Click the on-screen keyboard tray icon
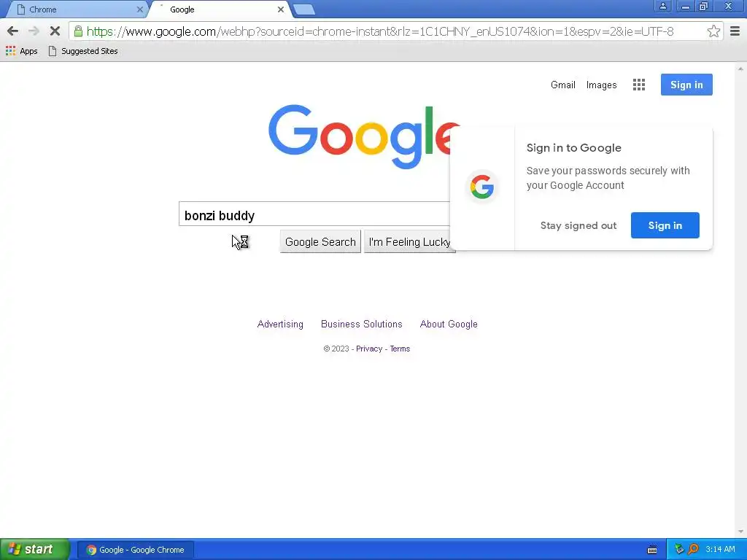747x560 pixels. (652, 550)
